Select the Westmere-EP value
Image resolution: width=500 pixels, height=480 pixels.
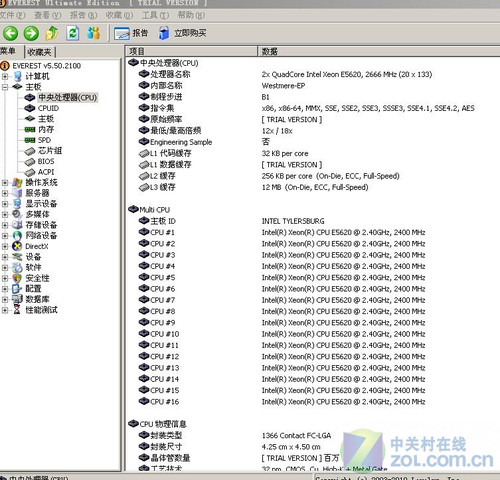(x=283, y=86)
